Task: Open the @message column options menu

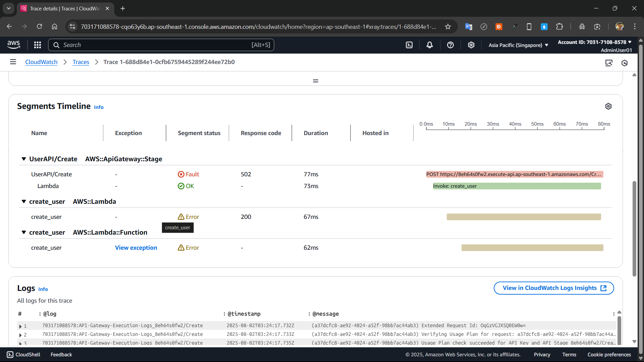Action: (309, 314)
